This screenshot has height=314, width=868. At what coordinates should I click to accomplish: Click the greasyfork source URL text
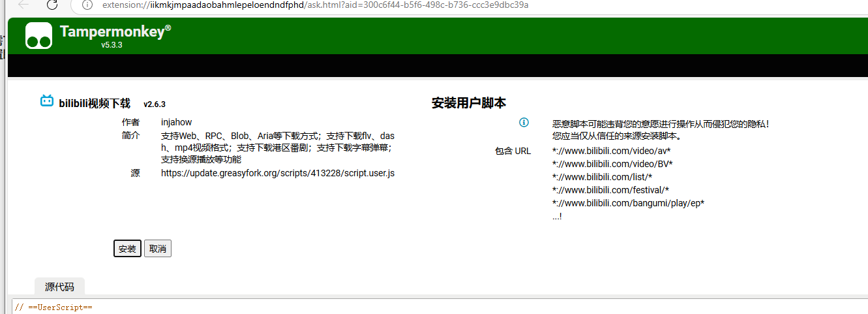[278, 173]
